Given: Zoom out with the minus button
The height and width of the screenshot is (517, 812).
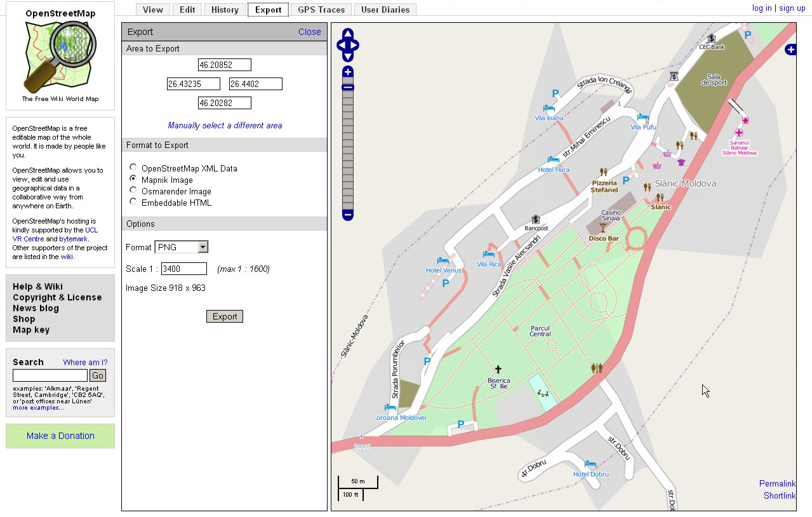Looking at the screenshot, I should click(x=348, y=215).
